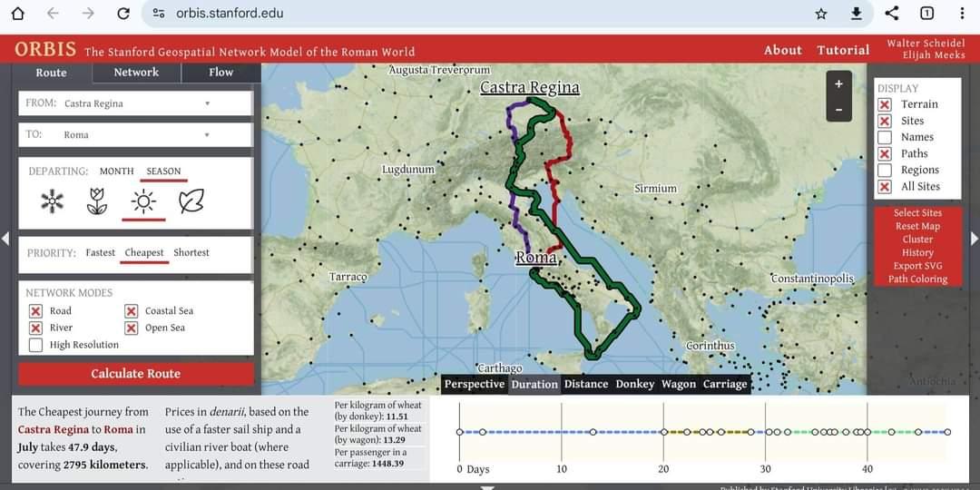980x490 pixels.
Task: Uncheck the Road network mode
Action: click(35, 311)
